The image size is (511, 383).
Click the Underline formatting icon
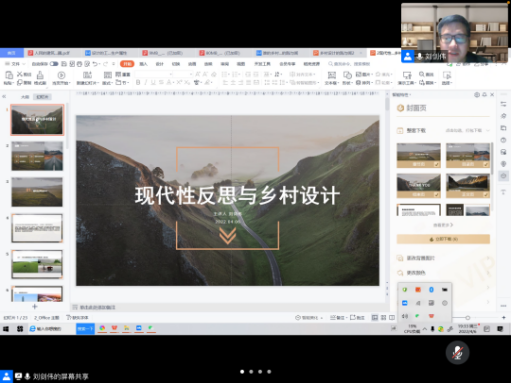point(153,82)
